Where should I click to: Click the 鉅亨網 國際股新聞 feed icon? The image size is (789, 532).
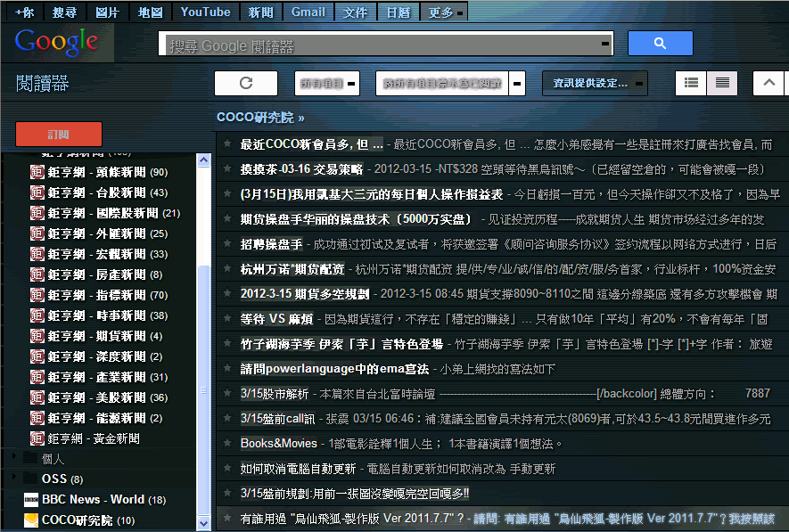(37, 213)
